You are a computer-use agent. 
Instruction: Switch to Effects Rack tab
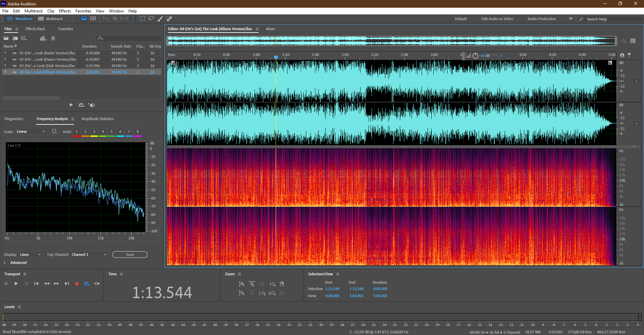[35, 29]
